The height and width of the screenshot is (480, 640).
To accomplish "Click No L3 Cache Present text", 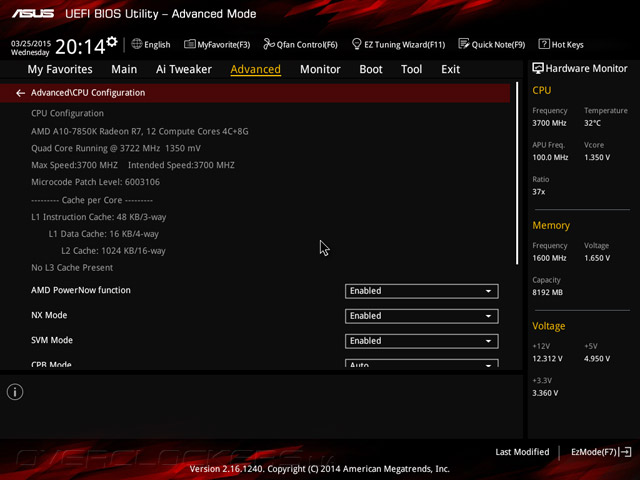I will 72,268.
